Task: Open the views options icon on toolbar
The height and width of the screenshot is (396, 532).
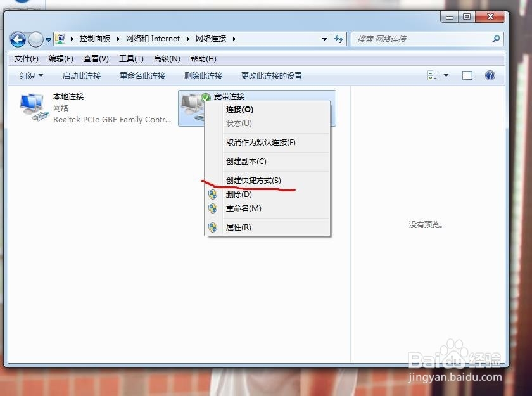Action: click(x=434, y=75)
